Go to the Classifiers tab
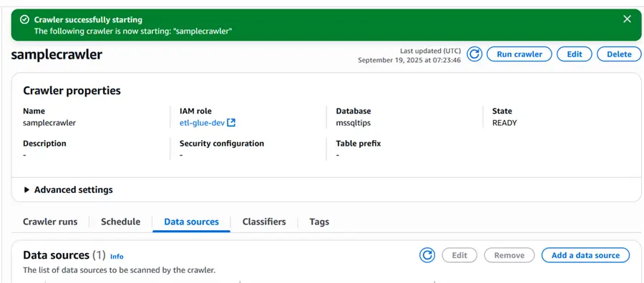This screenshot has width=644, height=283. click(x=264, y=222)
